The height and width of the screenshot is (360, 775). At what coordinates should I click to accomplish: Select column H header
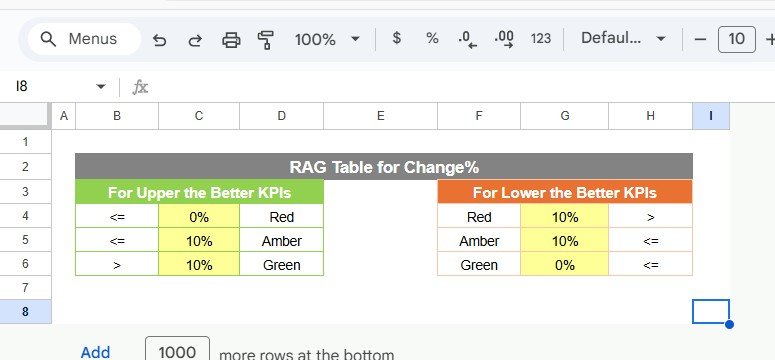[x=650, y=116]
